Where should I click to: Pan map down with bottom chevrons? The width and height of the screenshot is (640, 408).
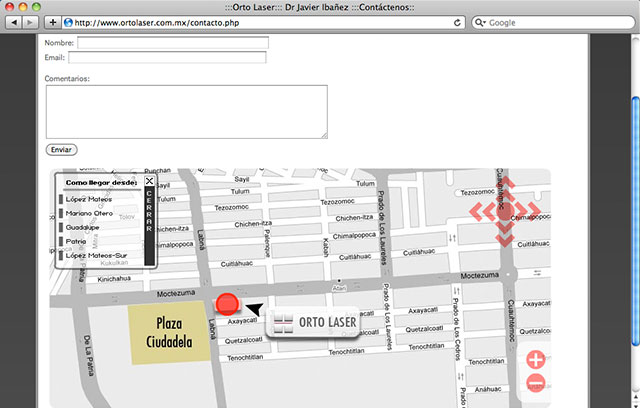tap(505, 234)
